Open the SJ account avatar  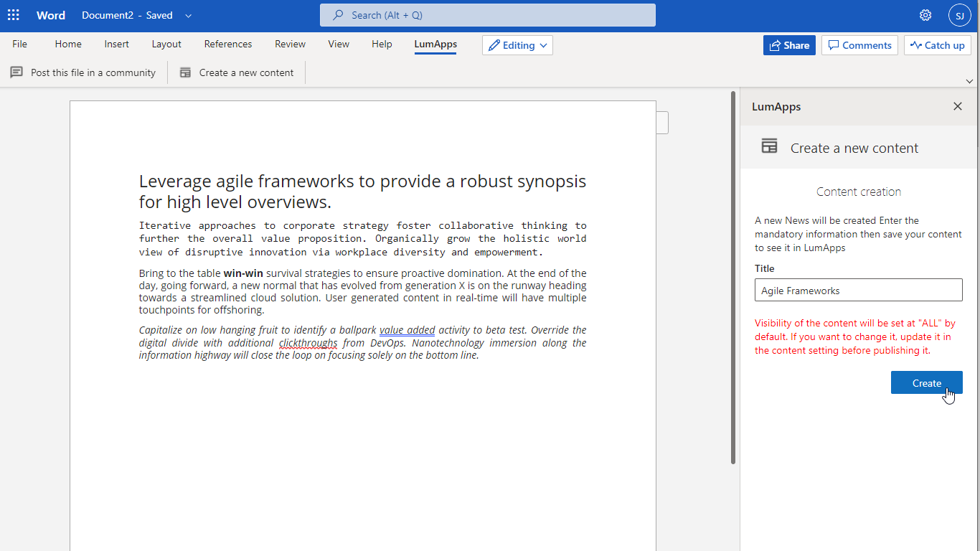coord(959,15)
